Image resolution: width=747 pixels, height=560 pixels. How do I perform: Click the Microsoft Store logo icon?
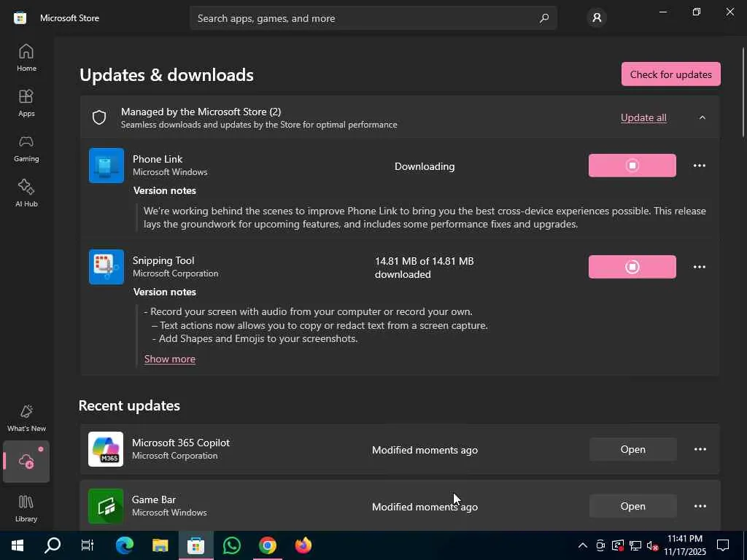pos(20,18)
